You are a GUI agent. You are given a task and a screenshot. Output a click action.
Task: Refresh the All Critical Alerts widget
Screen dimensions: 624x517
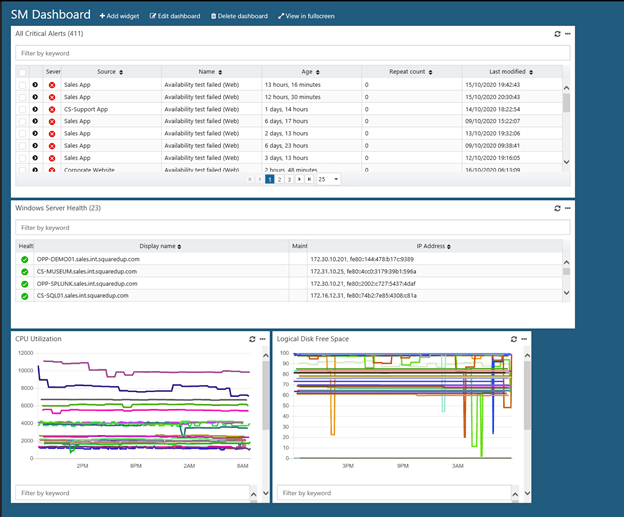click(557, 34)
